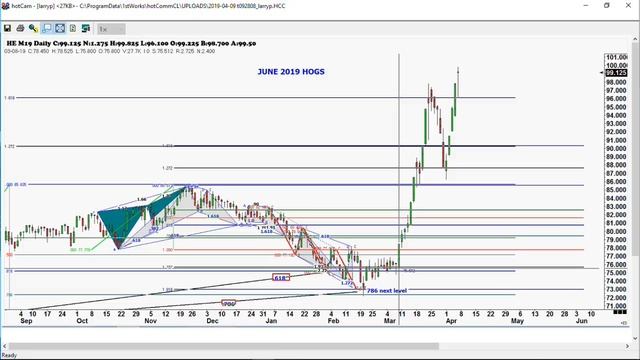The image size is (640, 360).
Task: Click the highlighted 99.125 current price marker
Action: (x=616, y=73)
